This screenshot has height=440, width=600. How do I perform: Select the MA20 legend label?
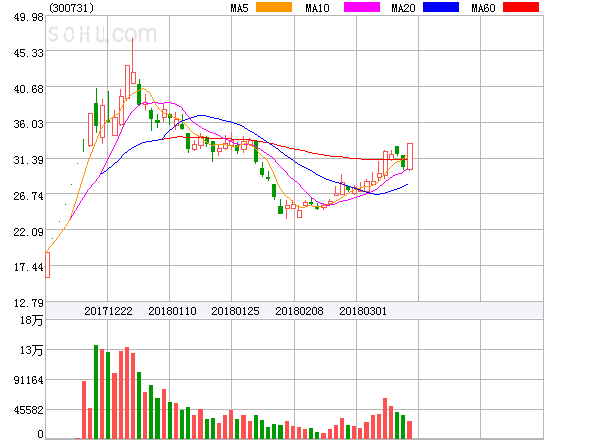click(403, 8)
